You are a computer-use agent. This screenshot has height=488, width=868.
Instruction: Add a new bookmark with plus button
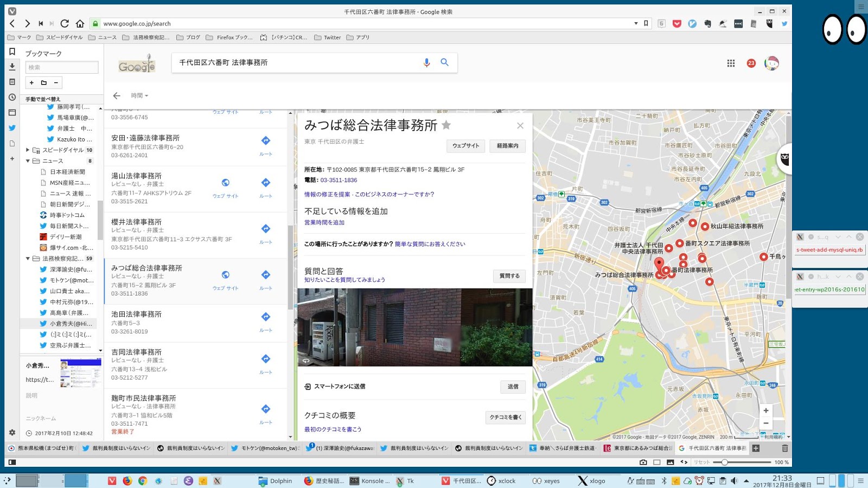(x=31, y=82)
